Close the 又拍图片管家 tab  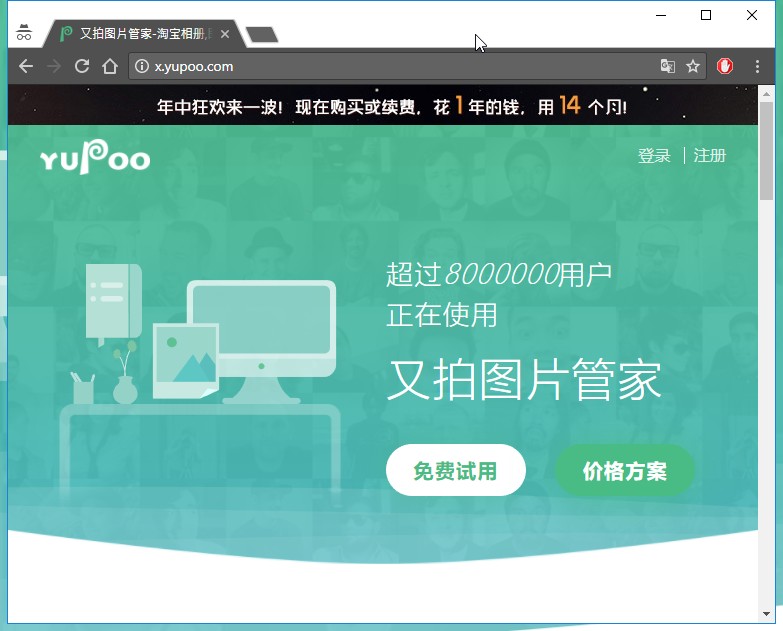(225, 34)
